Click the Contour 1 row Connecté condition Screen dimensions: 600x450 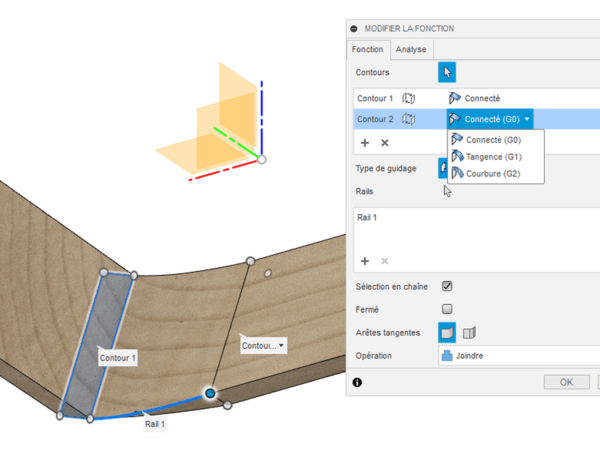pyautogui.click(x=477, y=98)
